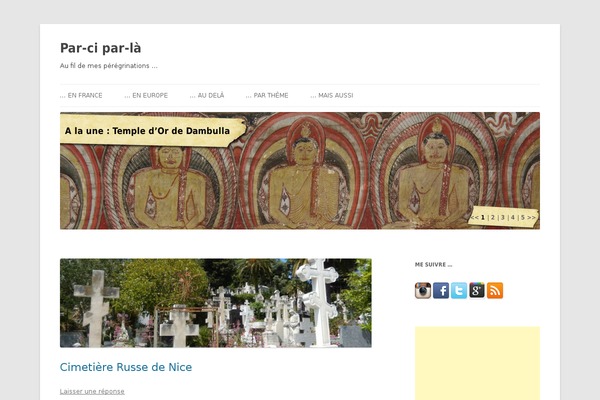
Task: Open the Google Plus icon
Action: (477, 291)
